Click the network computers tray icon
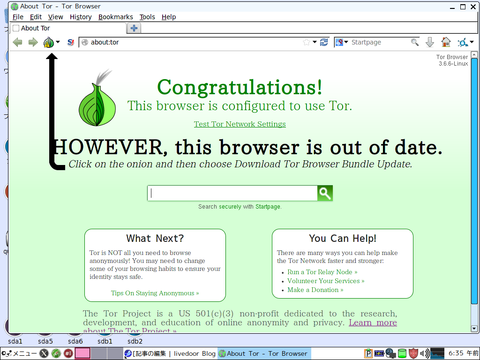The image size is (480, 360). 391,353
